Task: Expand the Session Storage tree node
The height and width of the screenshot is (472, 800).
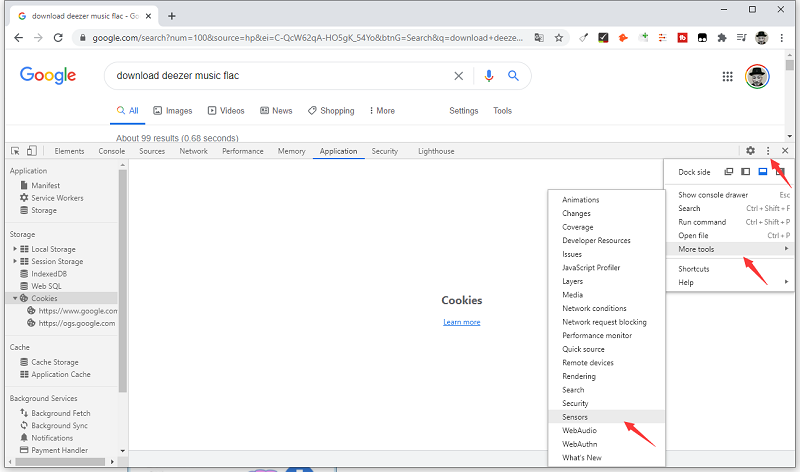Action: point(15,262)
